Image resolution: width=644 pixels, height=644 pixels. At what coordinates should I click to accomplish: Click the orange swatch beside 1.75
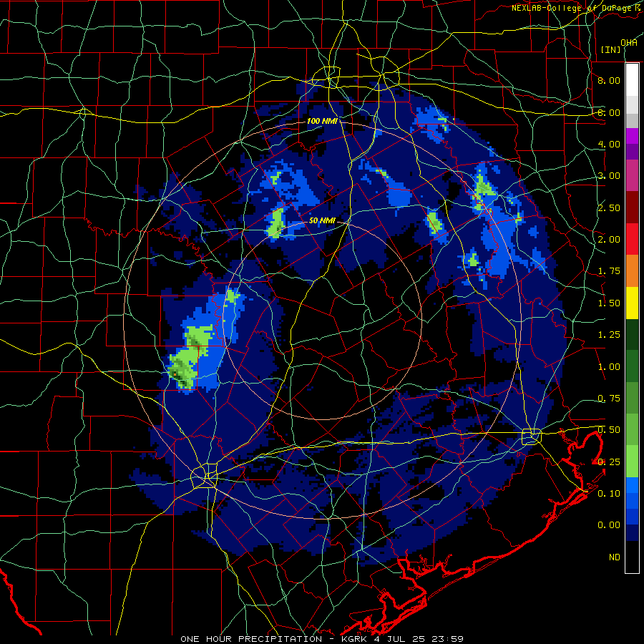[x=632, y=270]
